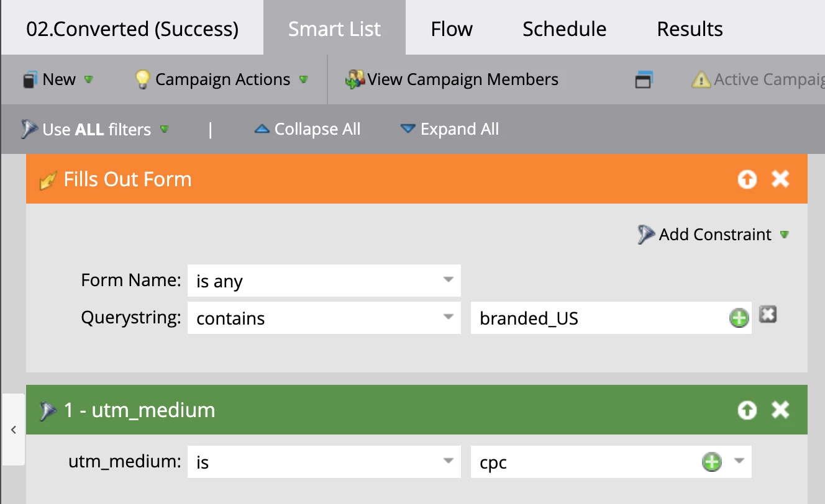Remove the Querystring constraint
This screenshot has height=504, width=825.
click(x=768, y=315)
